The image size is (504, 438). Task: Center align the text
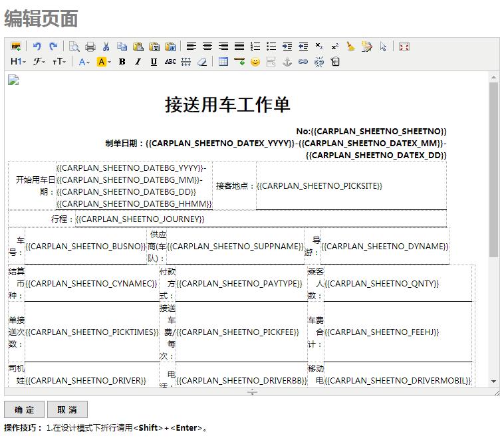point(207,47)
